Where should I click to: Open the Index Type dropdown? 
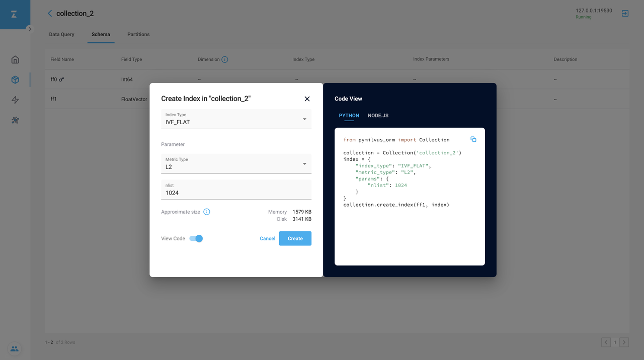pyautogui.click(x=236, y=119)
